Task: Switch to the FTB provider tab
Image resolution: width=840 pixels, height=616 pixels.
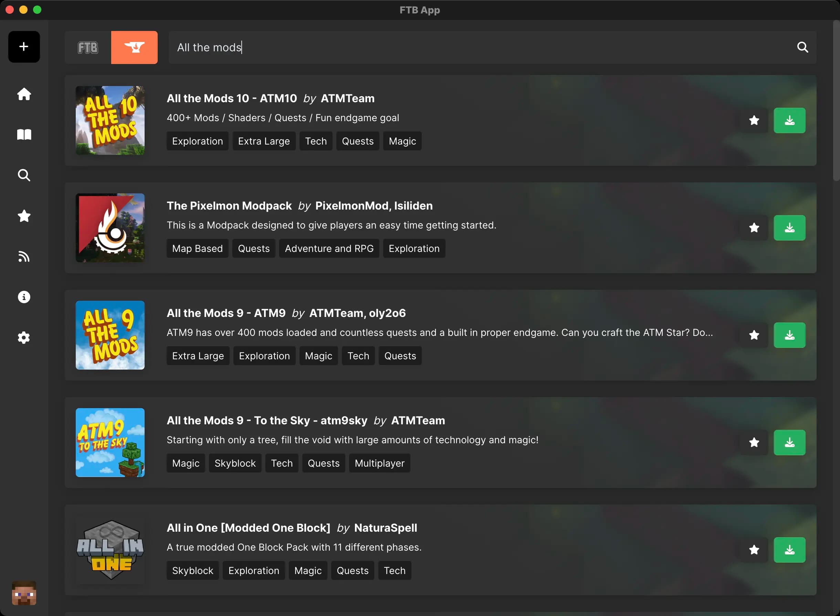Action: (x=88, y=47)
